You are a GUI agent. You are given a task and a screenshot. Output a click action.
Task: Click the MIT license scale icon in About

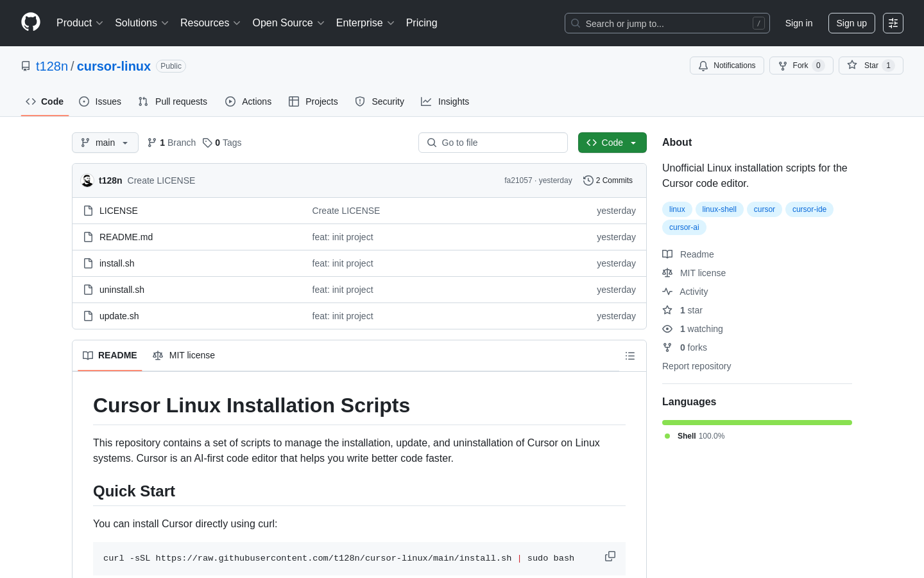pos(667,273)
